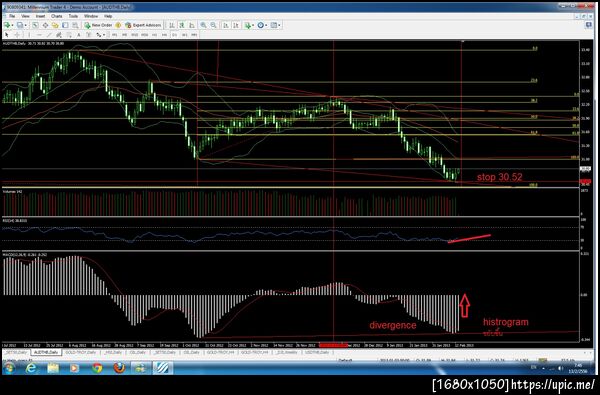Toggle the Market Watch panel icon

(35, 25)
